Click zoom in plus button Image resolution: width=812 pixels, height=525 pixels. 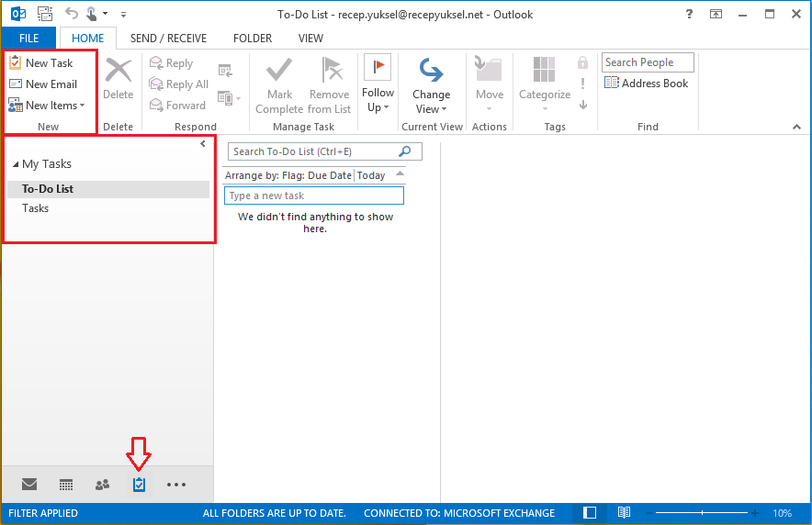pos(755,513)
